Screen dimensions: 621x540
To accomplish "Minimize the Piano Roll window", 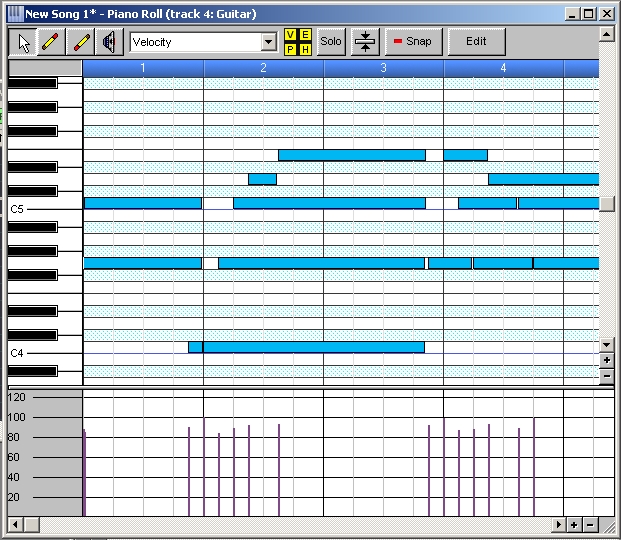I will [x=572, y=14].
